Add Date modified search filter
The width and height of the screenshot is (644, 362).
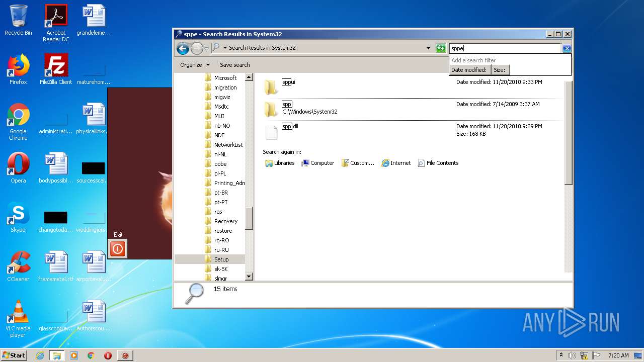tap(469, 70)
